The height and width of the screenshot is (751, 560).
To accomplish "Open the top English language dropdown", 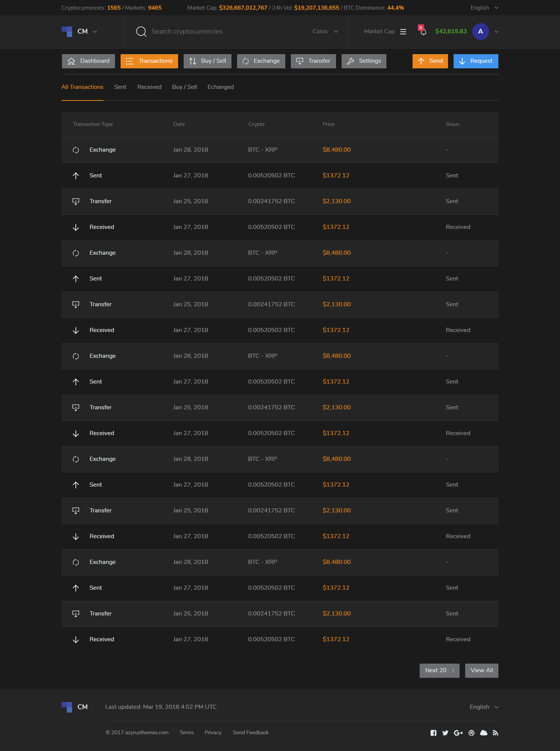I will point(484,8).
